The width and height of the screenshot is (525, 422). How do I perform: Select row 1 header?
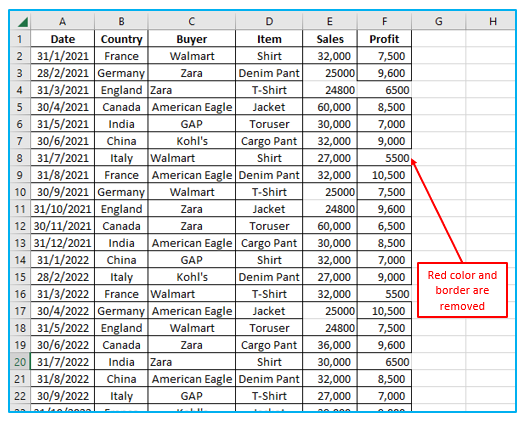pos(20,39)
